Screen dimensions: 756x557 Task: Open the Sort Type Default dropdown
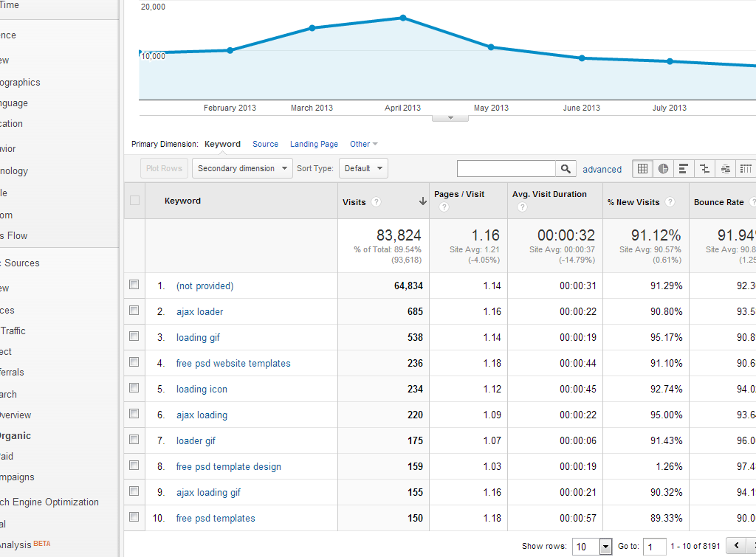click(363, 168)
